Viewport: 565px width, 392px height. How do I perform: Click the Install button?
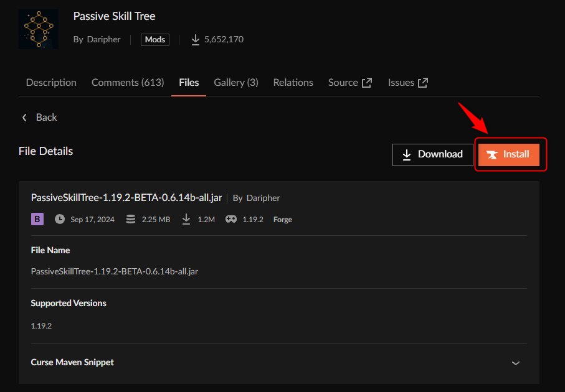(x=509, y=155)
